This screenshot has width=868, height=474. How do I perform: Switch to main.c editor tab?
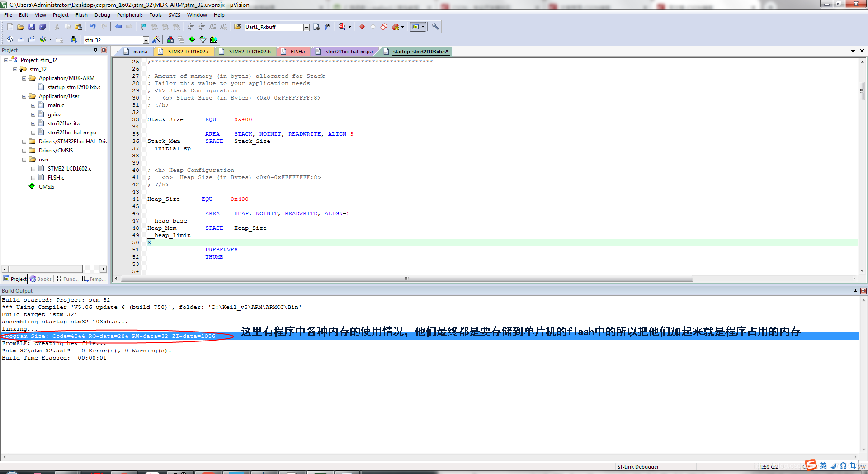tap(137, 52)
